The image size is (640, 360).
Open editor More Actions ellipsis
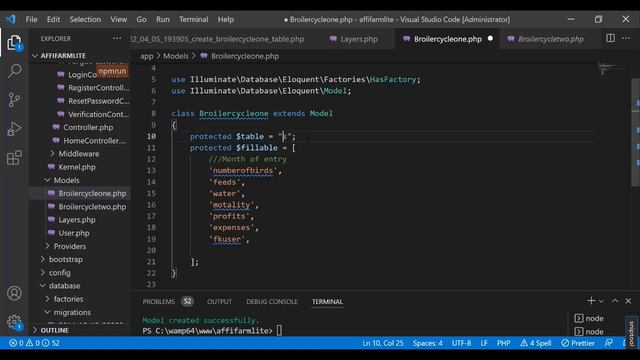tap(626, 38)
